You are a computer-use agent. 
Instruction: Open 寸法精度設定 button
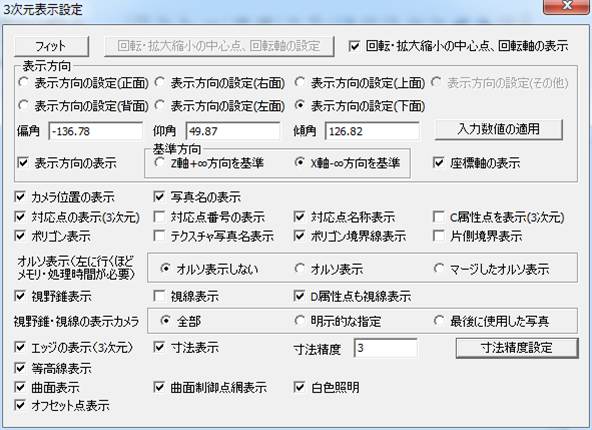click(517, 348)
